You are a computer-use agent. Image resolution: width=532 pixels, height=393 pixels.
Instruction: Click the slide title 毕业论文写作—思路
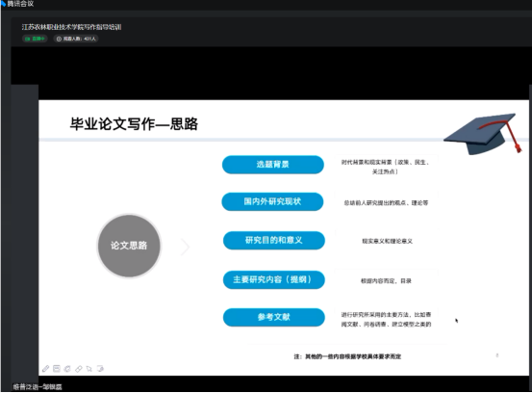click(x=134, y=124)
